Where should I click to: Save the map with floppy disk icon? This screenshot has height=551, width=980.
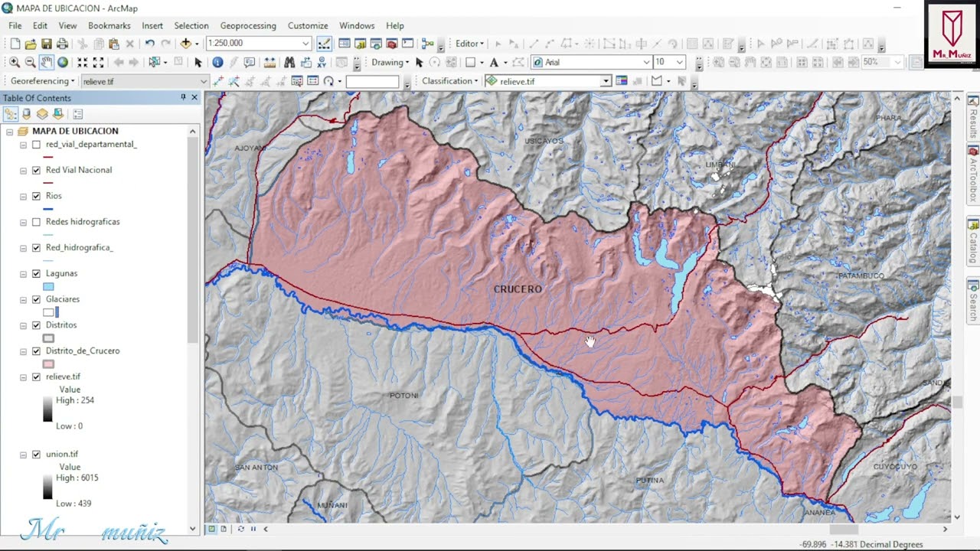pos(47,44)
